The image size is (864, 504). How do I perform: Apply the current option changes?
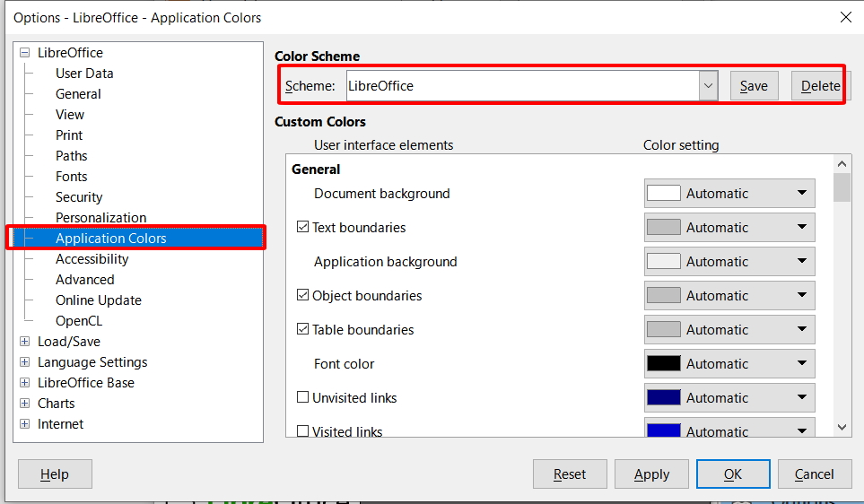click(x=651, y=474)
